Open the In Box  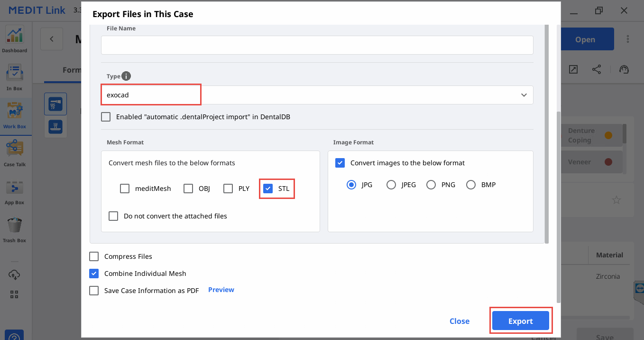[x=14, y=76]
